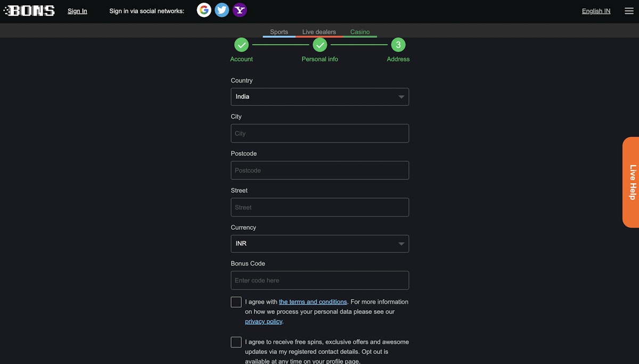Viewport: 639px width, 364px height.
Task: Expand the Currency INR dropdown
Action: [319, 244]
